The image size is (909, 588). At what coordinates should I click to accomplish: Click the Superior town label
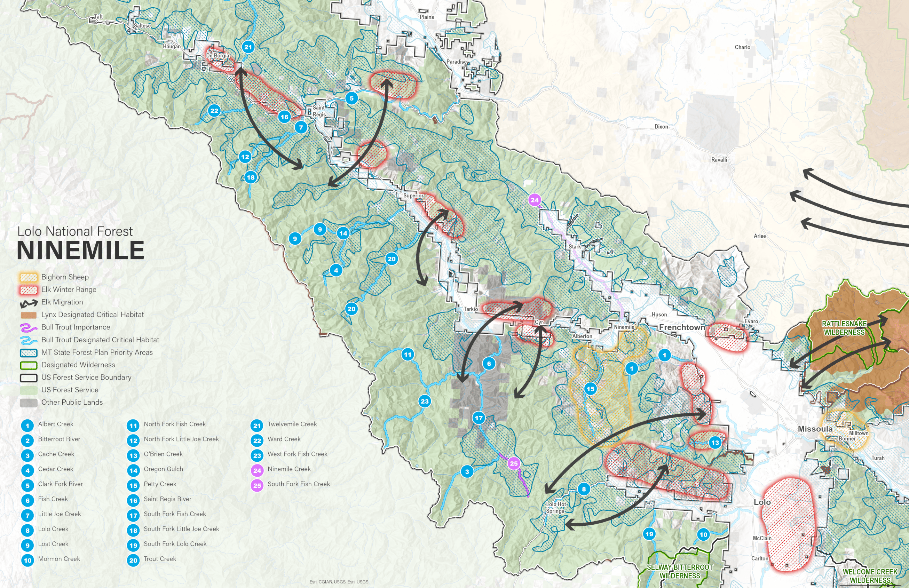point(413,196)
